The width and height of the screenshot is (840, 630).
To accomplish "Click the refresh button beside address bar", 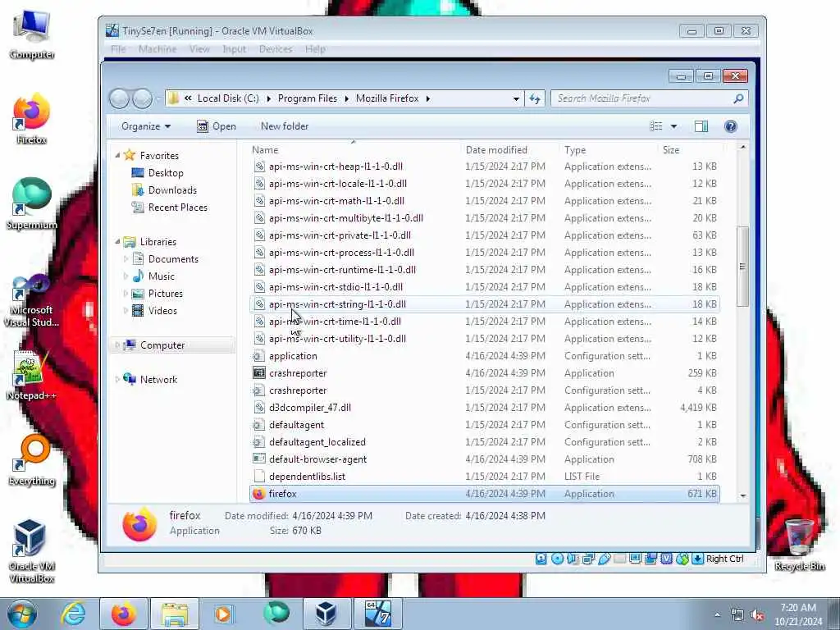I will [535, 98].
